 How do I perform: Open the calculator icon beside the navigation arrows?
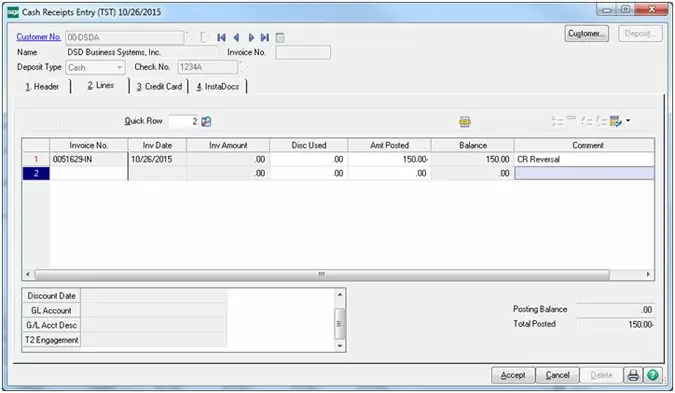tap(280, 38)
